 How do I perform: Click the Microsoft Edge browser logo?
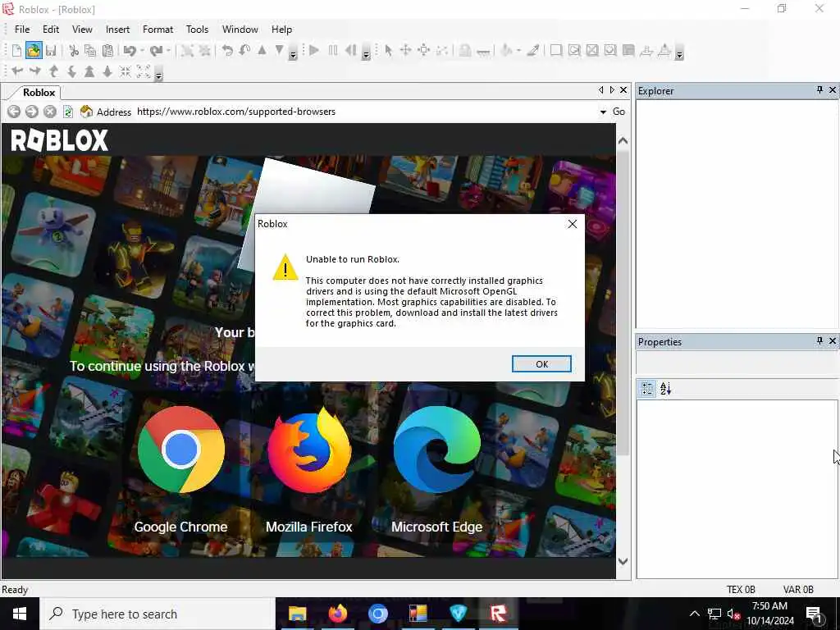tap(436, 450)
